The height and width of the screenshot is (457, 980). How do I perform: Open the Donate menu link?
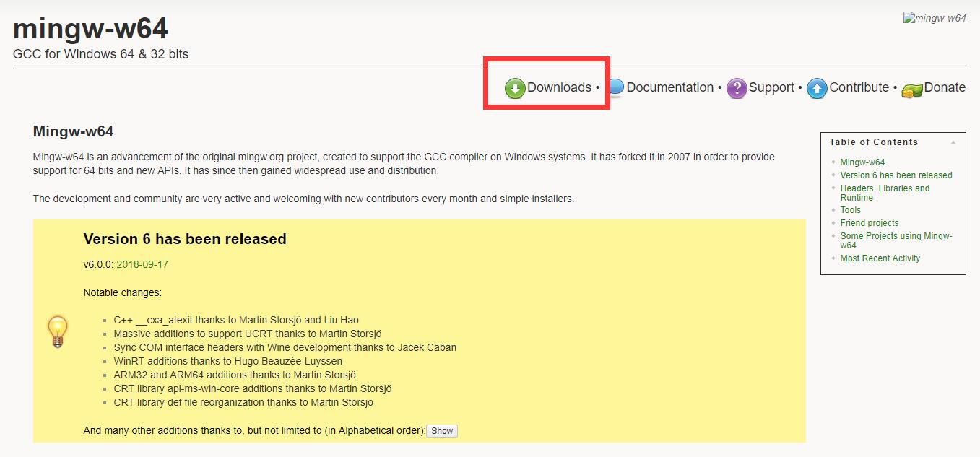click(x=945, y=87)
